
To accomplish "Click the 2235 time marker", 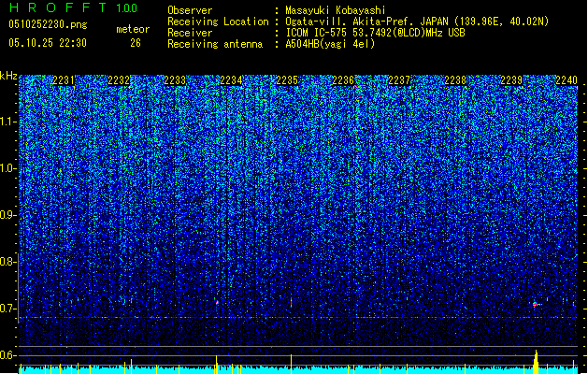I will (287, 80).
